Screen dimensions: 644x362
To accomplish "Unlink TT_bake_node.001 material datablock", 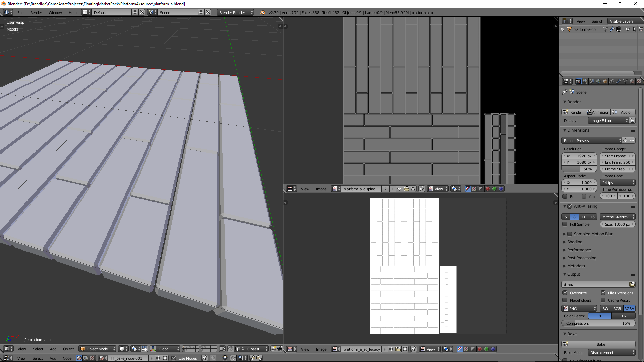I will [x=165, y=358].
